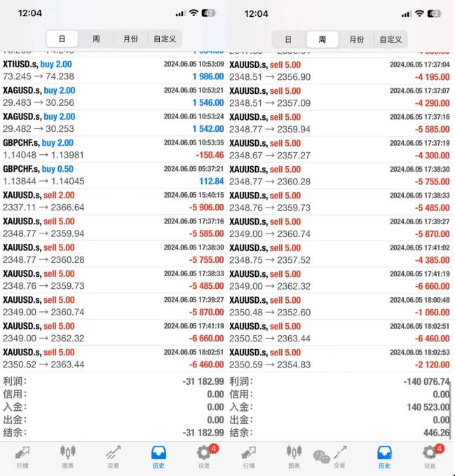Open 行情 quotes icon in right screenshot
Viewport: 455px width, 476px height.
tap(249, 456)
